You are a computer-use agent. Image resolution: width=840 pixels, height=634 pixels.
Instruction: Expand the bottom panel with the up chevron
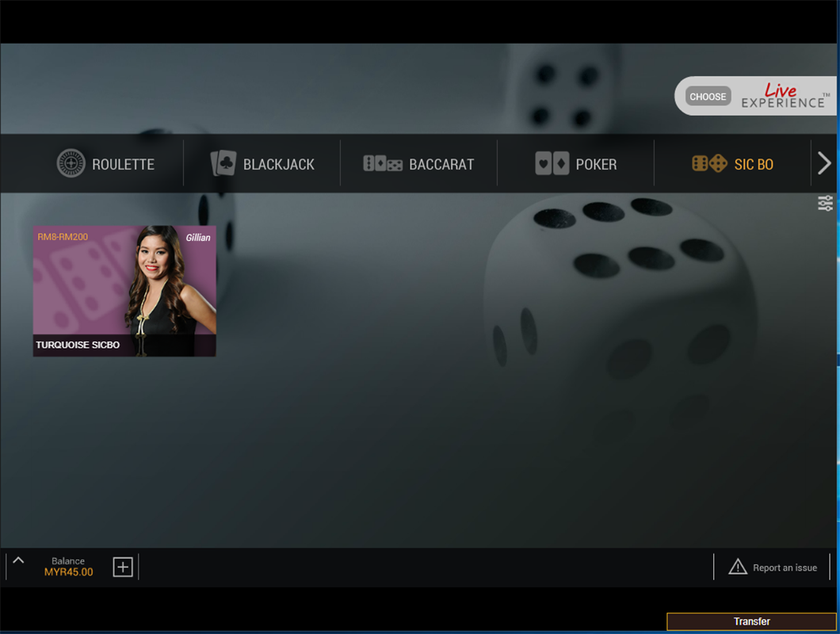(x=18, y=561)
